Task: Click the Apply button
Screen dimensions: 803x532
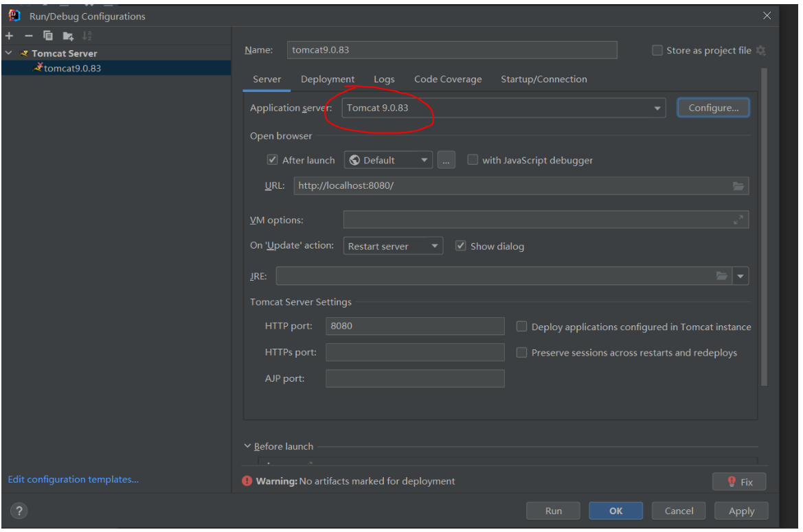Action: [741, 511]
